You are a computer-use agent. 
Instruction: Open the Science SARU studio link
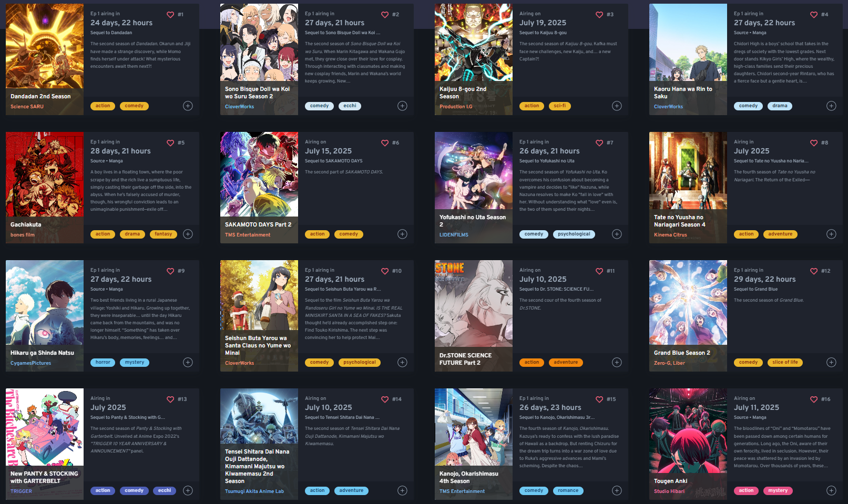27,107
